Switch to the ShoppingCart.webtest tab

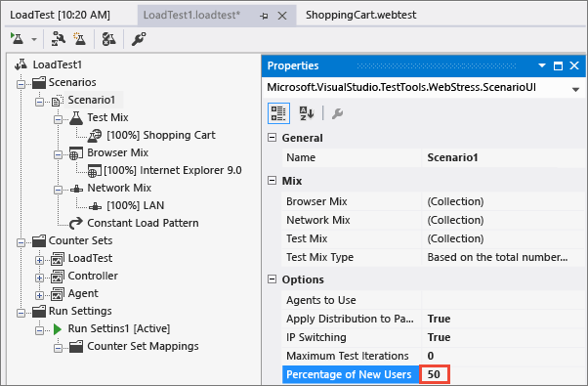coord(360,15)
